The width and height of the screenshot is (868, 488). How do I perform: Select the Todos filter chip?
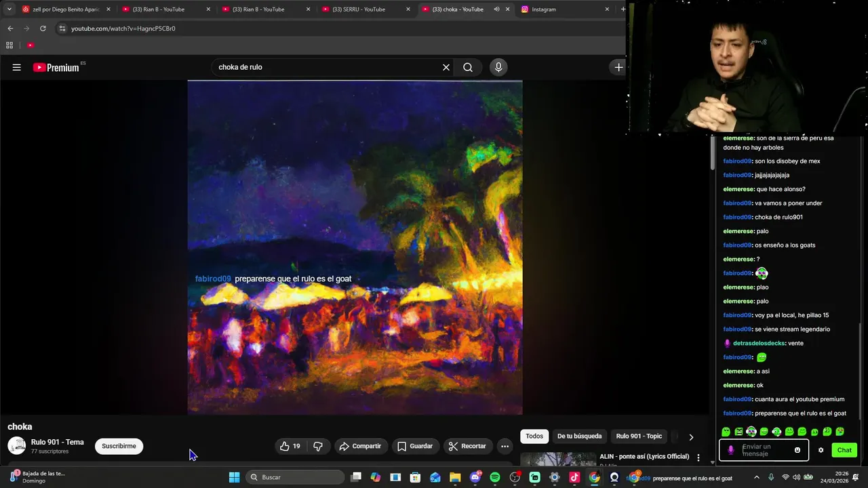(534, 436)
